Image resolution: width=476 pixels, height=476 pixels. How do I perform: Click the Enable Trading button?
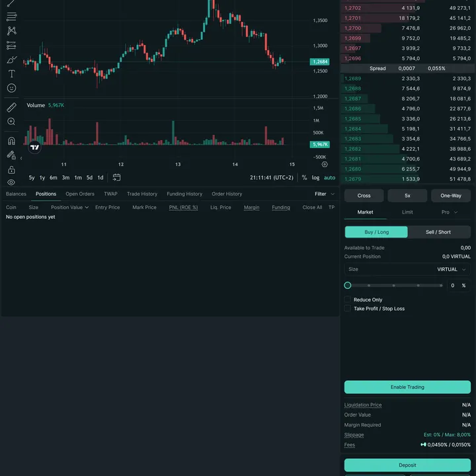pos(407,387)
